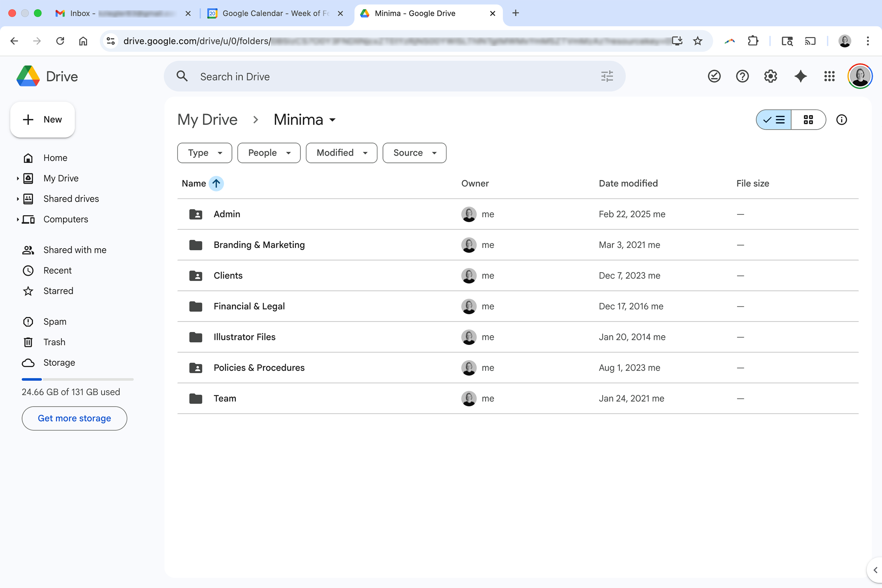Open Drive settings gear
This screenshot has height=588, width=882.
point(771,77)
